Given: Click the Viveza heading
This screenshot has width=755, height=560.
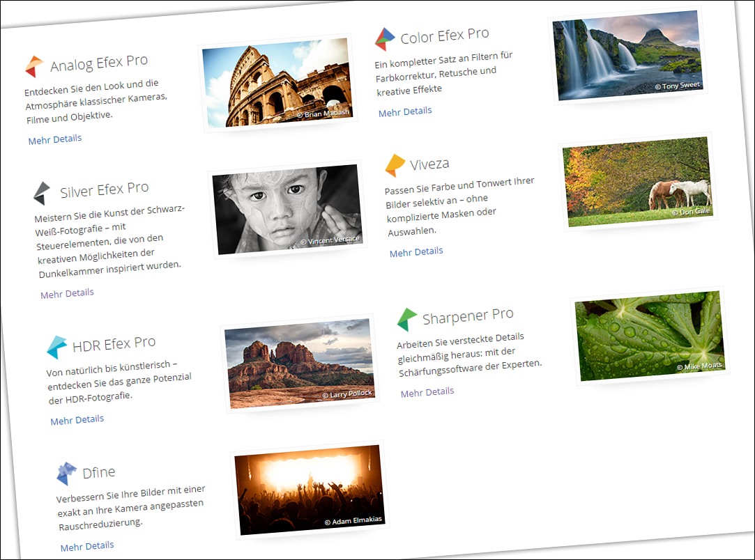Looking at the screenshot, I should point(429,164).
